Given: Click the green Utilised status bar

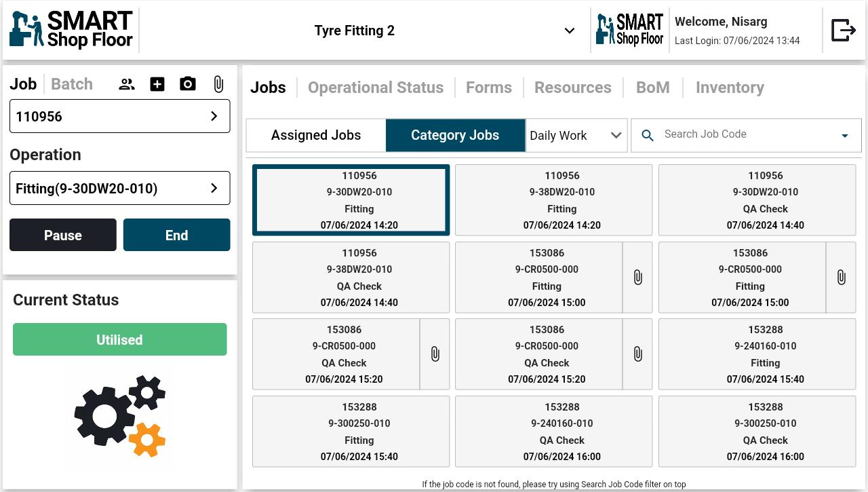Looking at the screenshot, I should (x=120, y=339).
